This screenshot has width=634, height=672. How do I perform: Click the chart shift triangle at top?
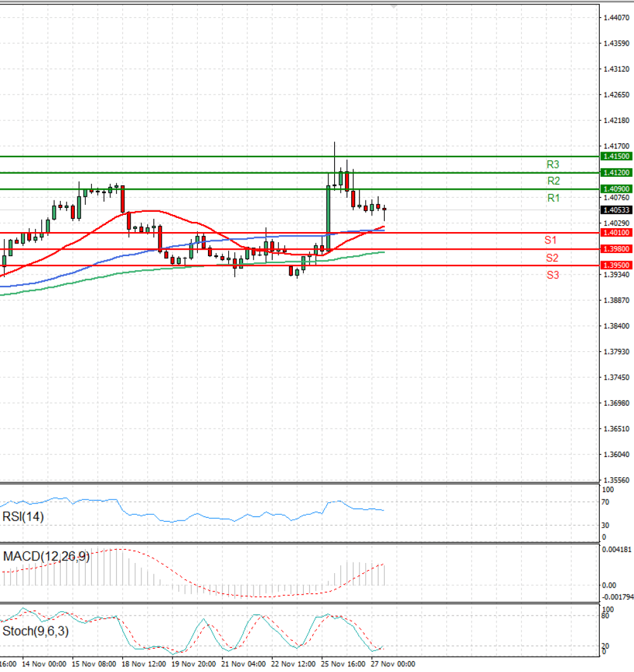point(394,6)
